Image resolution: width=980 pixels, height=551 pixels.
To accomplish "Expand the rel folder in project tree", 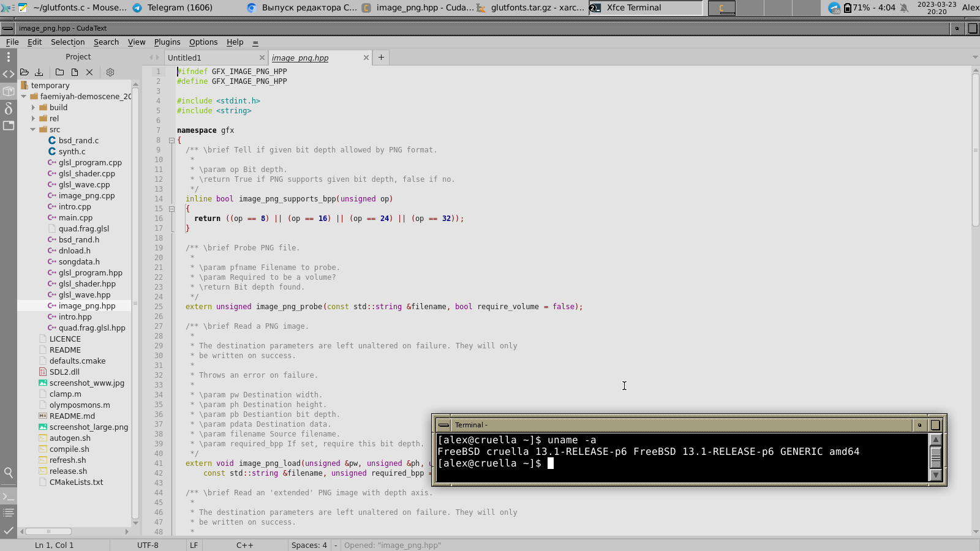I will point(34,119).
